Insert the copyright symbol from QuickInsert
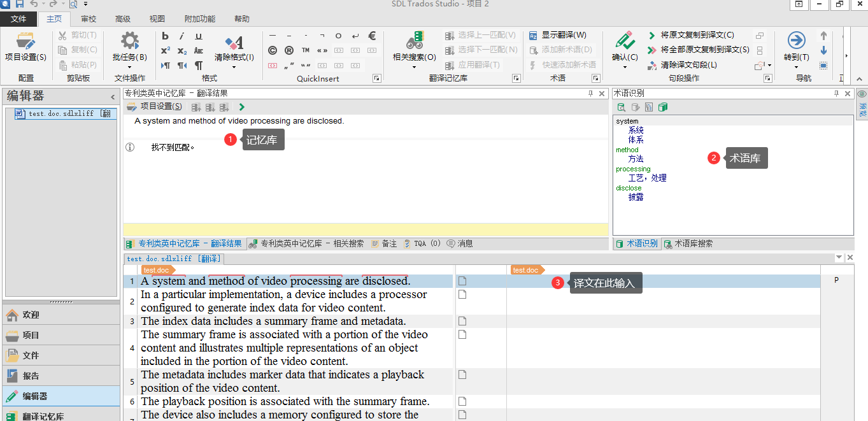This screenshot has height=421, width=868. coord(273,50)
